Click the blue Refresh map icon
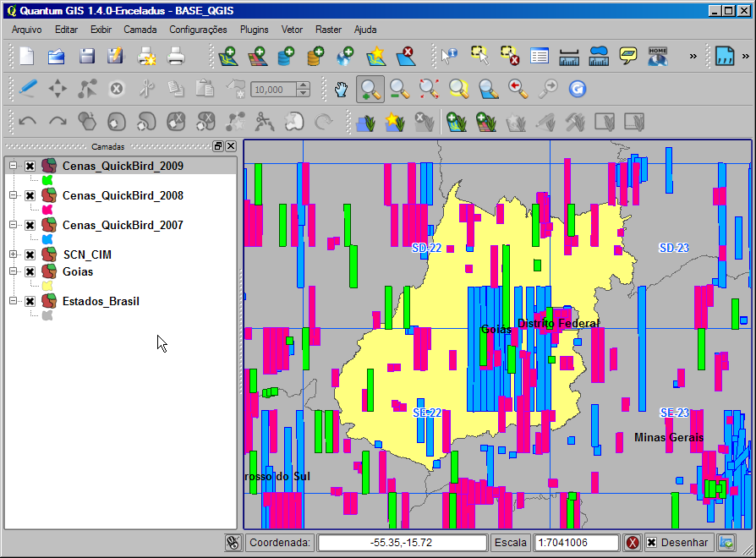This screenshot has width=756, height=558. (x=577, y=89)
